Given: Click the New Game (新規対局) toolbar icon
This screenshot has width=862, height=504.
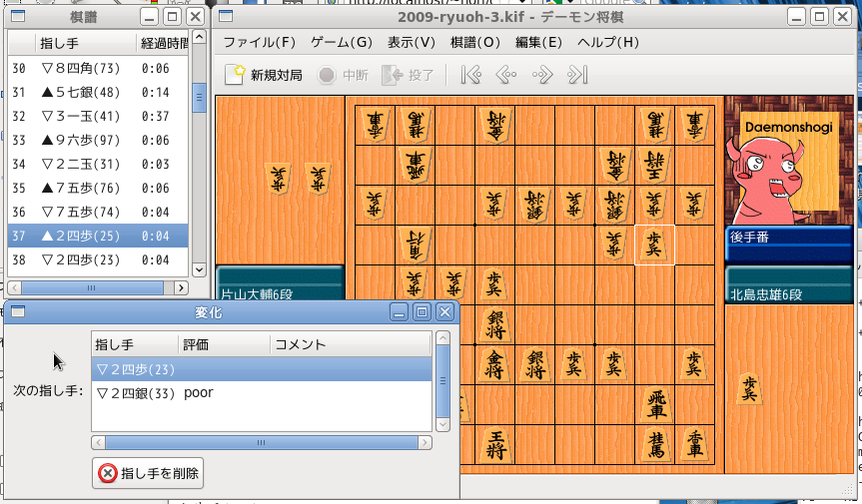Looking at the screenshot, I should click(x=235, y=75).
